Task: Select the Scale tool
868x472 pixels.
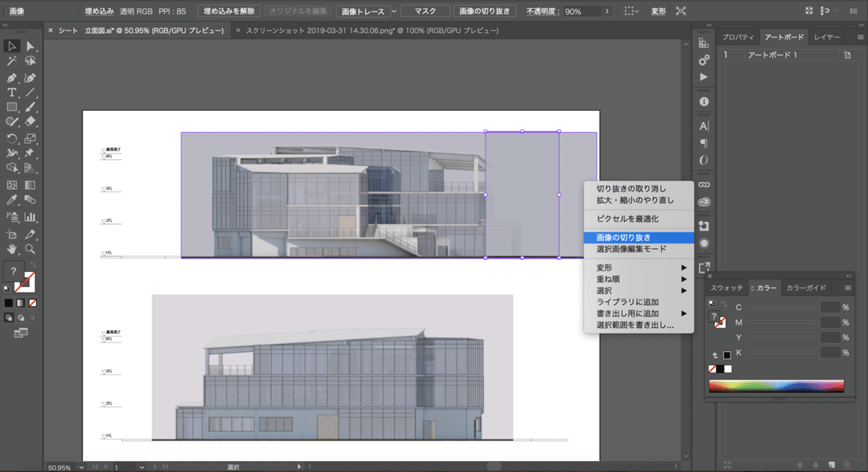Action: [30, 139]
